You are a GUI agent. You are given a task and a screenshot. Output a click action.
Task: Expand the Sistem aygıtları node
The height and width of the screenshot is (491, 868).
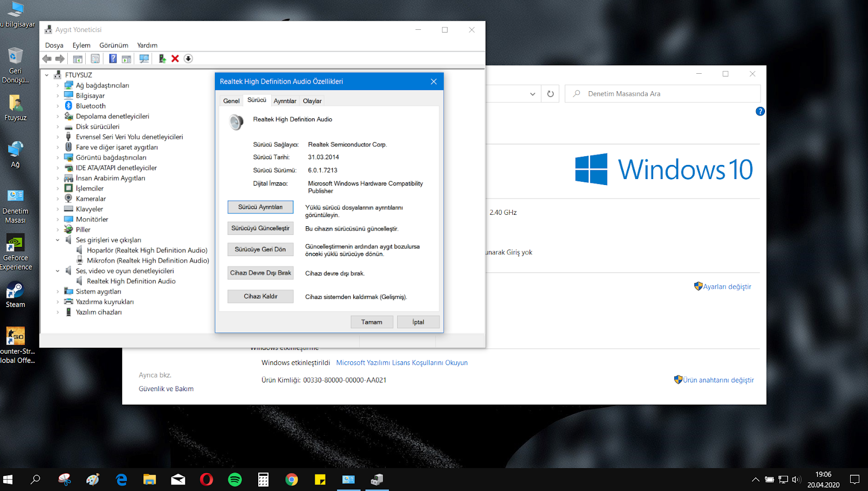pyautogui.click(x=58, y=291)
